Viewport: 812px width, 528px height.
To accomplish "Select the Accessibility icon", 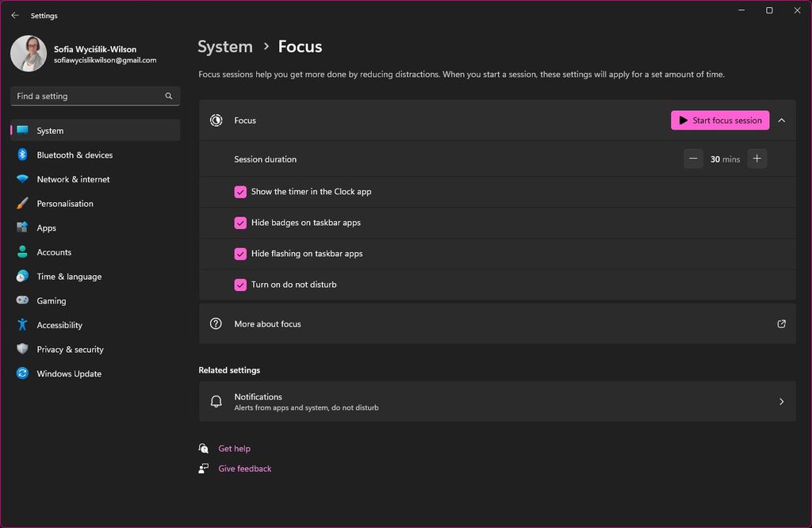I will pos(21,325).
